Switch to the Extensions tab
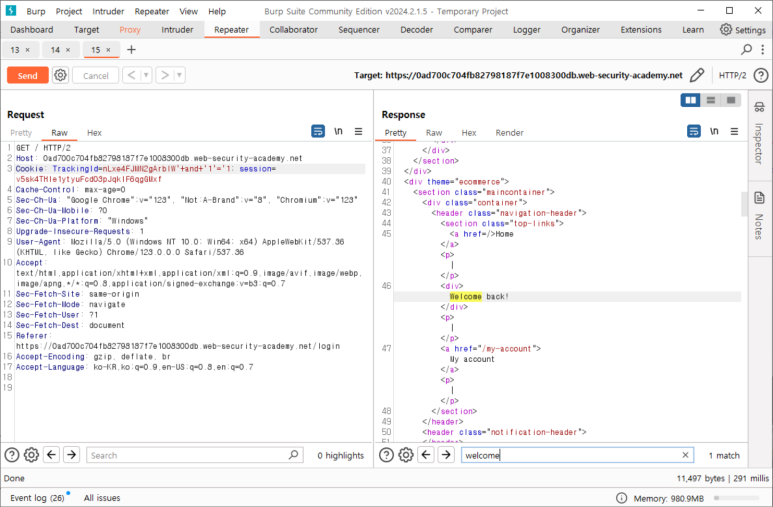 pos(641,30)
